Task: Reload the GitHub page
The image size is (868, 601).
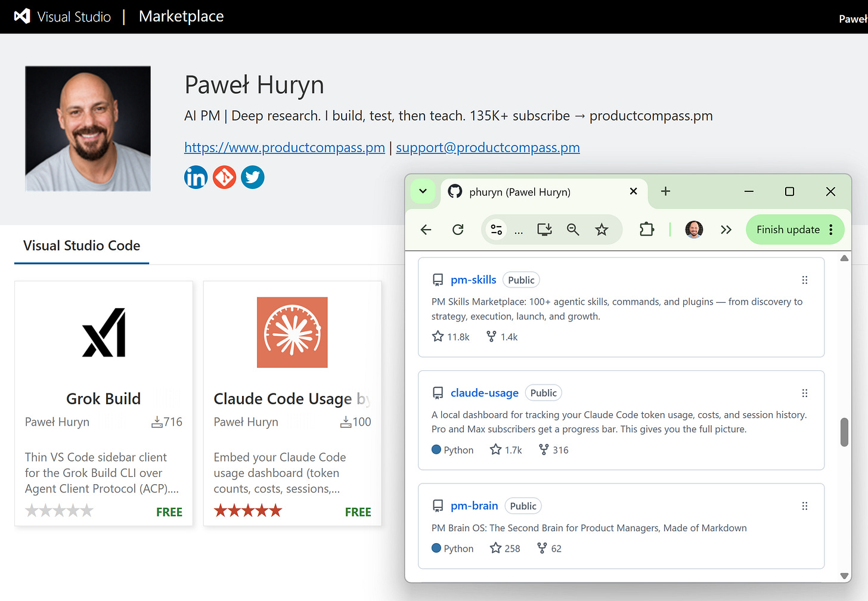Action: (458, 230)
